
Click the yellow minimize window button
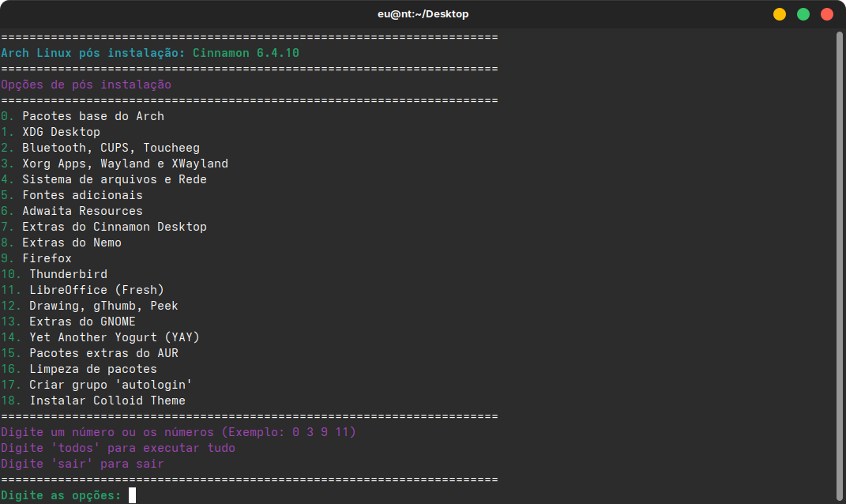(x=779, y=14)
